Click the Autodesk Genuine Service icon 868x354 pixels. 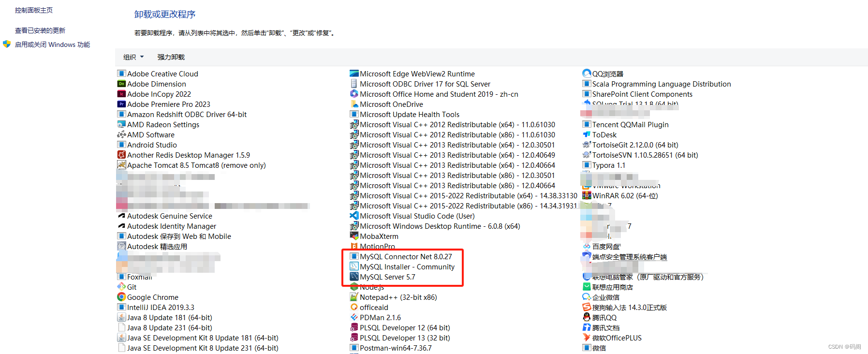121,216
